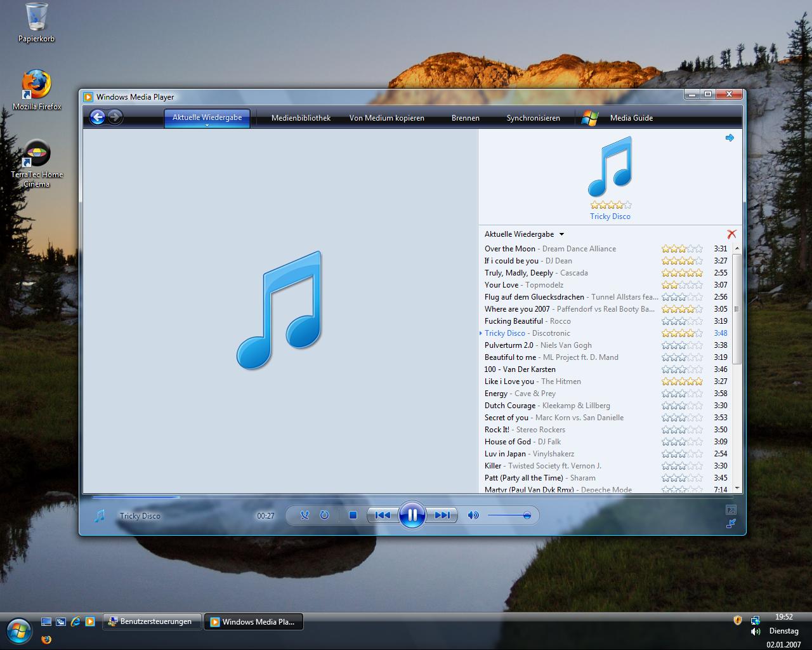Mute the player volume speaker icon

click(x=473, y=515)
